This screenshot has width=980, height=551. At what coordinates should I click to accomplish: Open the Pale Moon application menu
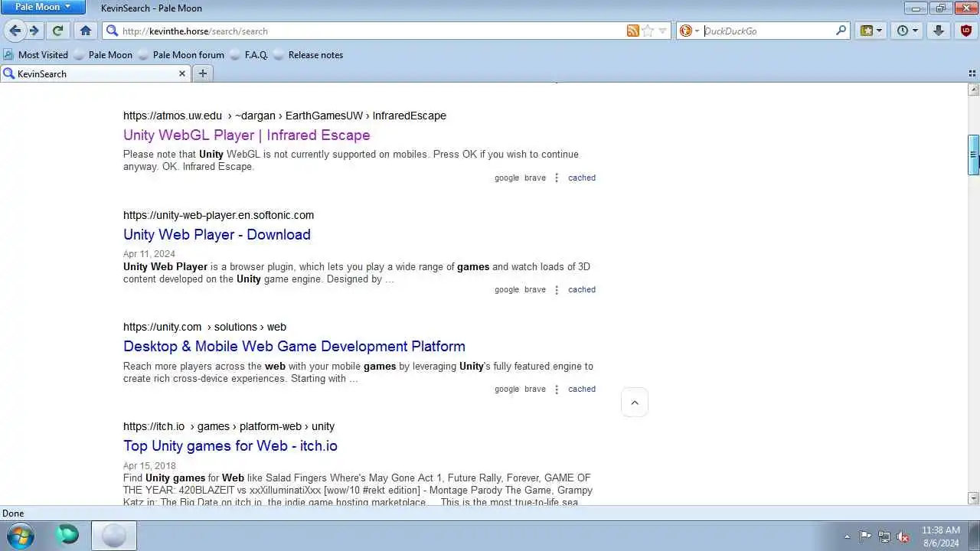click(43, 7)
